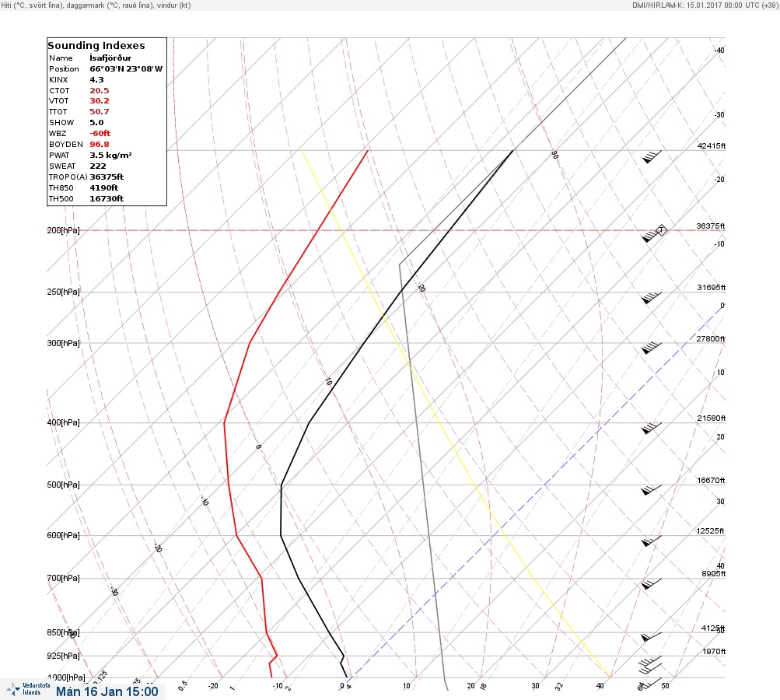Click the wind barb at 8905ft
Viewport: 780px width, 700px height.
[652, 583]
